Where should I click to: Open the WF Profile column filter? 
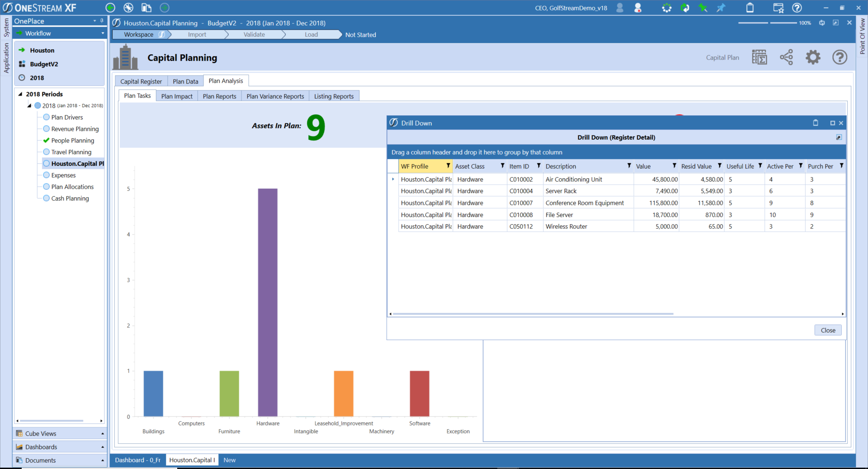448,166
